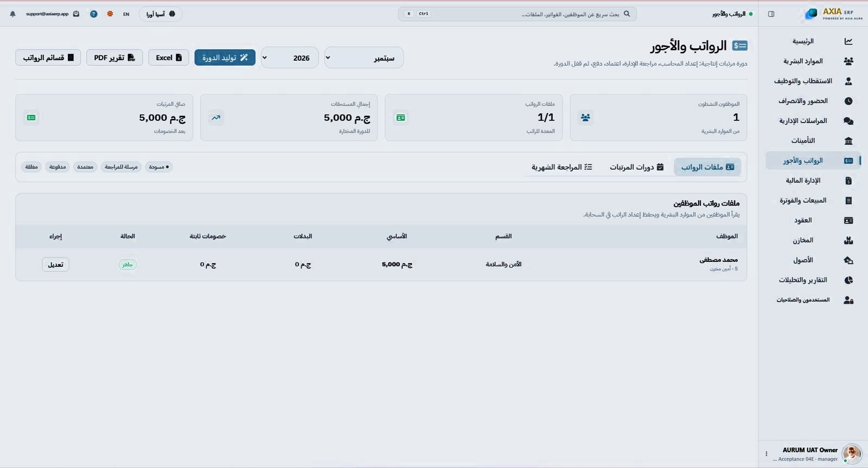Switch to the دورات المرتبات tab
Image resolution: width=868 pixels, height=468 pixels.
[636, 167]
